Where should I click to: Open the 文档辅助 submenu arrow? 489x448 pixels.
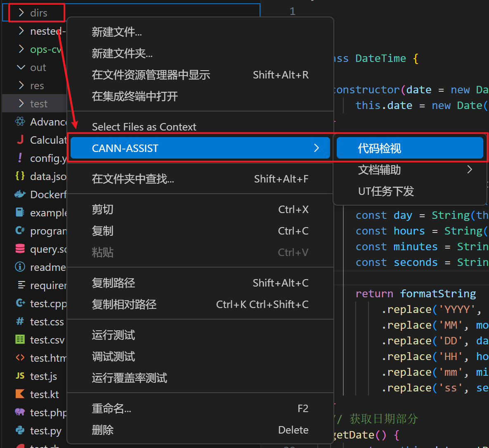click(x=469, y=170)
